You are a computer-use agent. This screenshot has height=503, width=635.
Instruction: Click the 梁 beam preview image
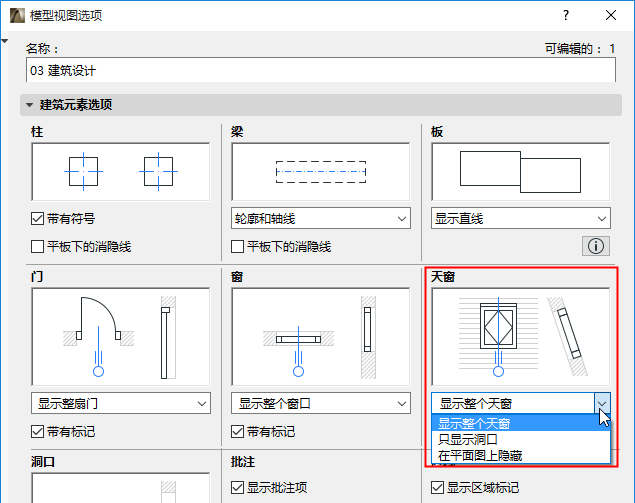321,172
